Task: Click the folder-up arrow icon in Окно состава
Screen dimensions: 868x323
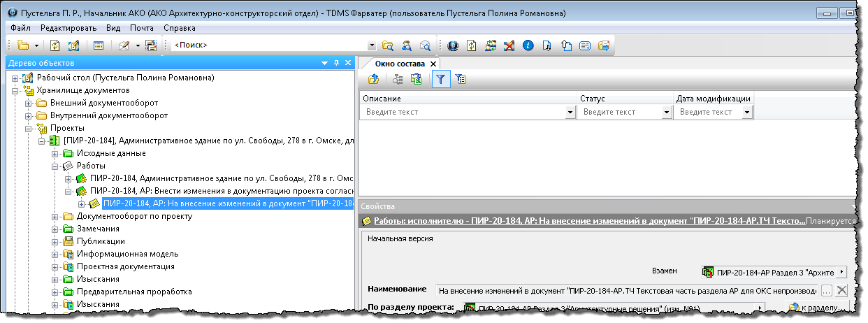Action: point(373,80)
